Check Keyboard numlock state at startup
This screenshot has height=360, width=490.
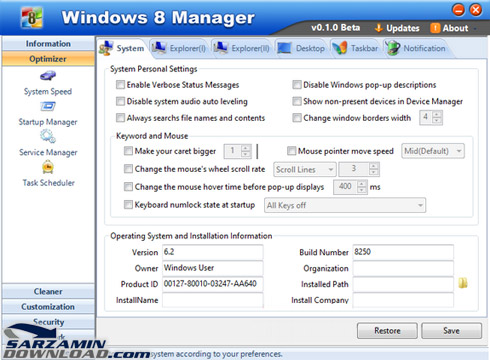[x=128, y=204]
